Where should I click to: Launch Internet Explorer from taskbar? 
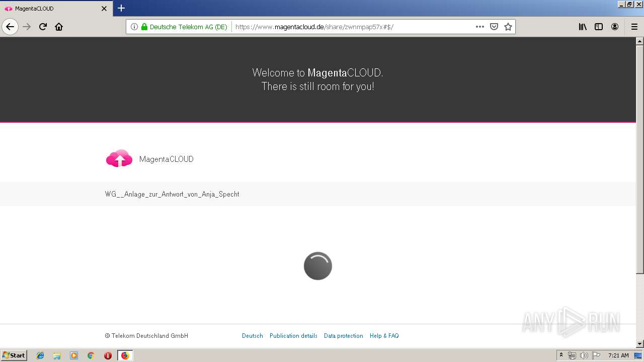40,355
